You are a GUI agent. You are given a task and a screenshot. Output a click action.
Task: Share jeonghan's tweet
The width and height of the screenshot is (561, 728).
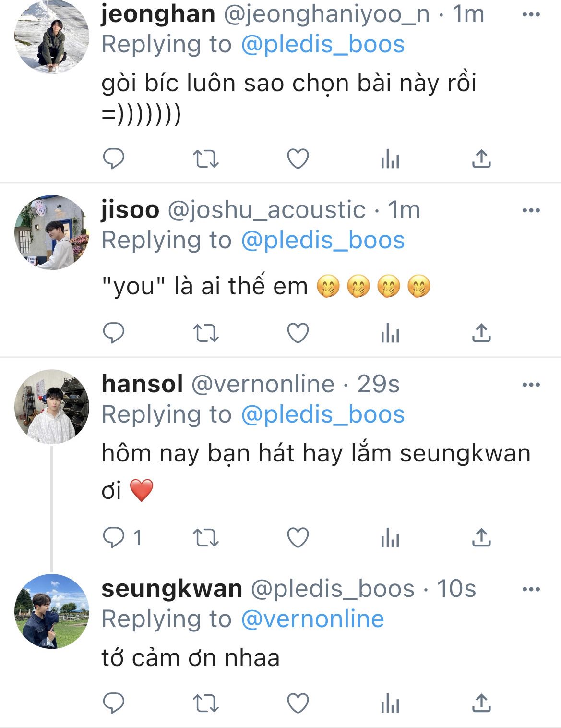481,158
